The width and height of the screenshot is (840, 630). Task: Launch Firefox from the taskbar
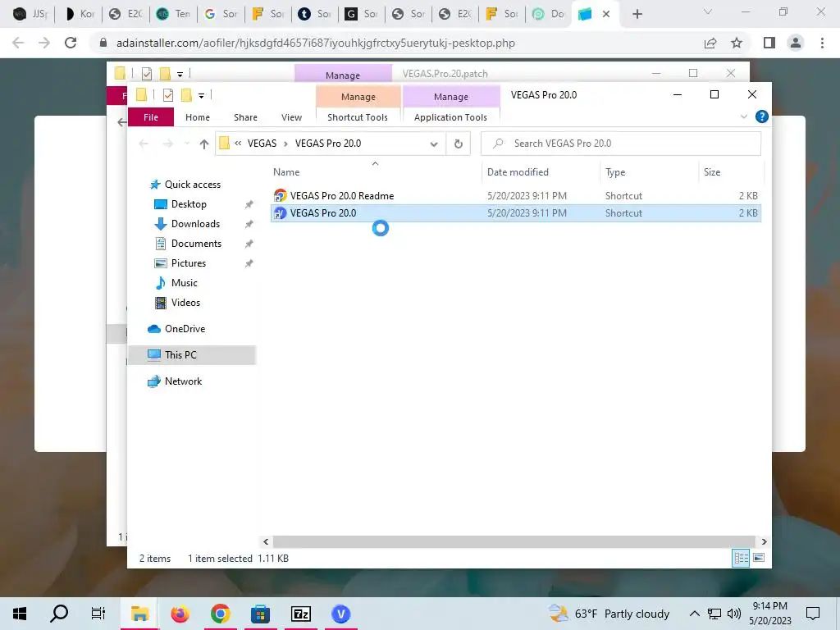tap(180, 614)
